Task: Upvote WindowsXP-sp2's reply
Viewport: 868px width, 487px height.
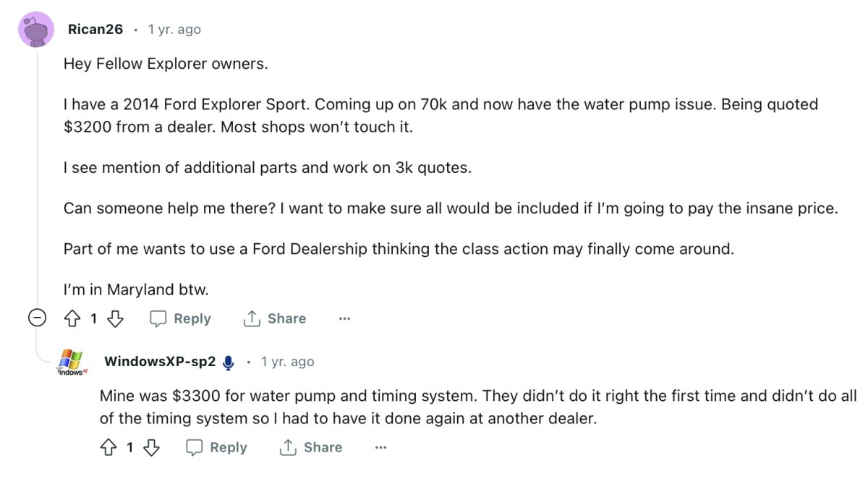Action: click(109, 448)
